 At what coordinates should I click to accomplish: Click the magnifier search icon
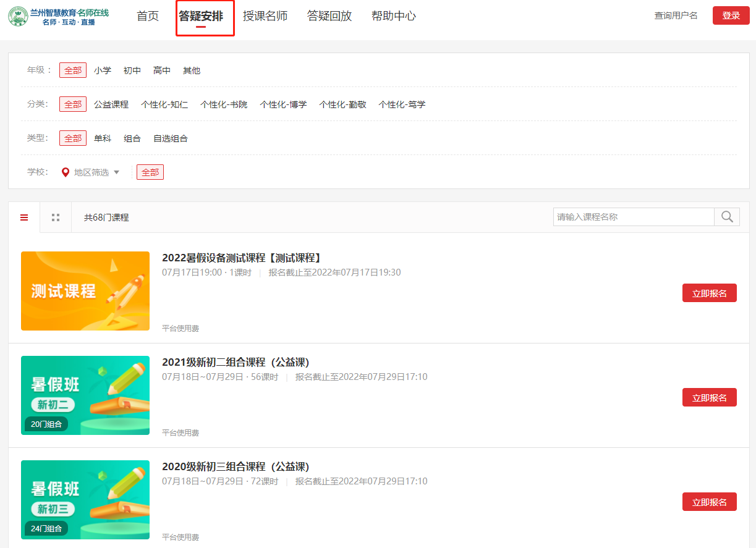tap(727, 217)
